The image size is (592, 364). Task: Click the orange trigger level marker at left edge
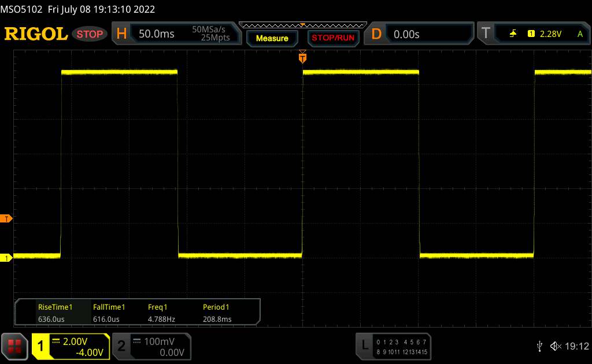6,219
